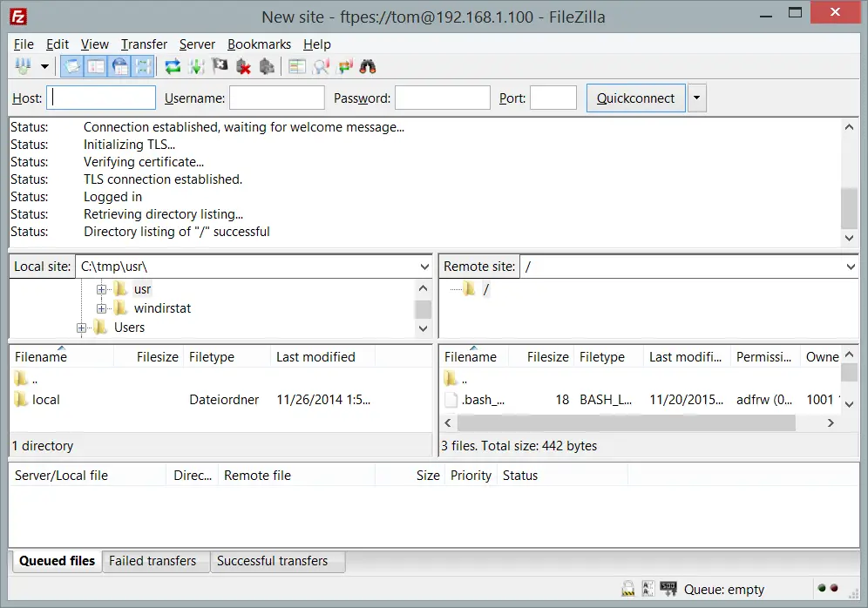Open the Edit menu
This screenshot has height=608, width=868.
pyautogui.click(x=57, y=44)
